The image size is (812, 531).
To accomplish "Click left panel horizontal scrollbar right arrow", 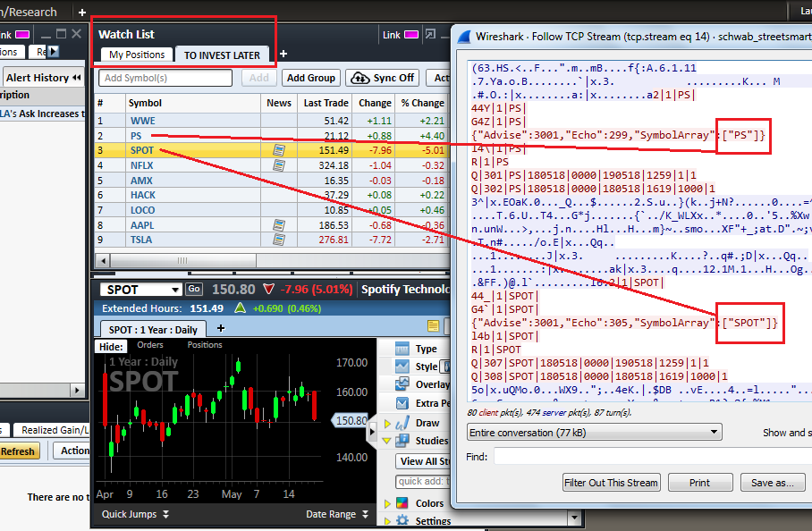I will coord(78,390).
